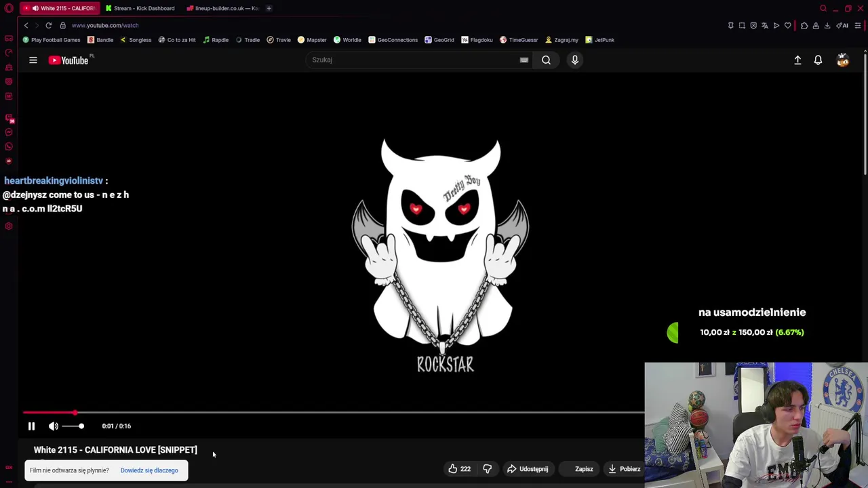
Task: Go to YouTube home via logo
Action: pos(68,60)
